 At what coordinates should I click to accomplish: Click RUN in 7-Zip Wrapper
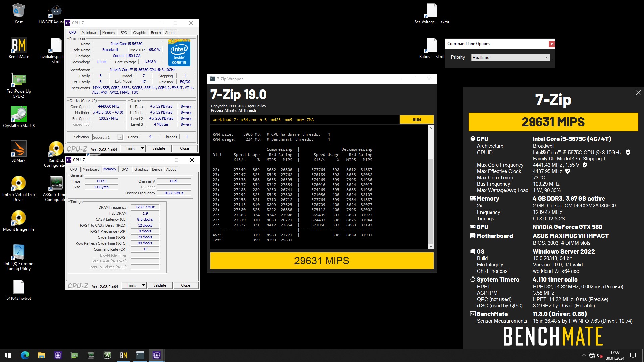(x=417, y=120)
